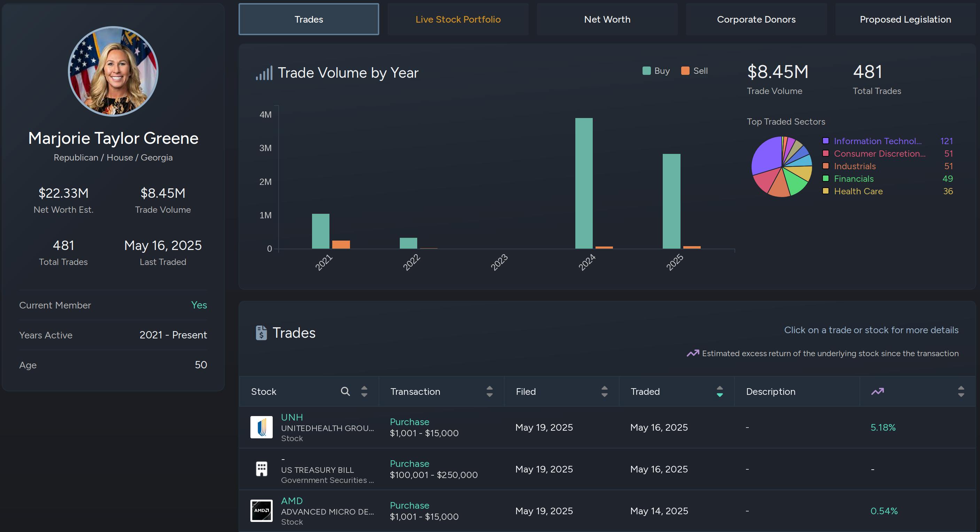Click the 2021 - Present years active value
The image size is (980, 532).
coord(173,335)
